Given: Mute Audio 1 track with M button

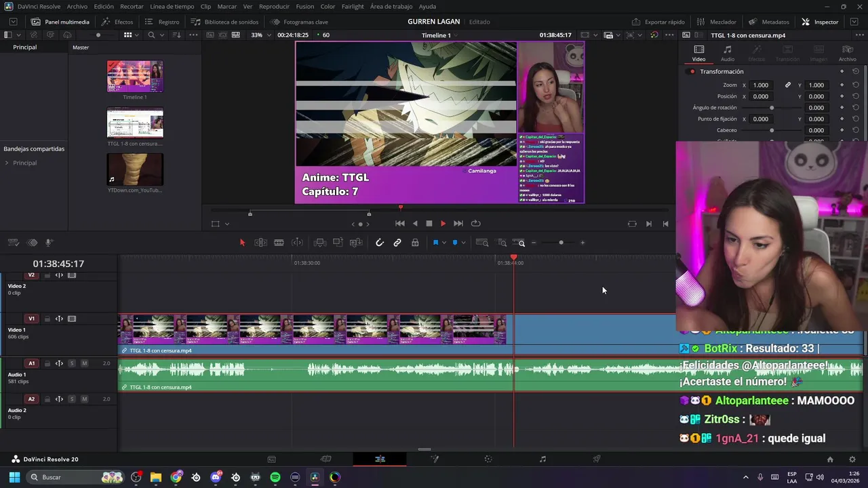Looking at the screenshot, I should pyautogui.click(x=84, y=363).
